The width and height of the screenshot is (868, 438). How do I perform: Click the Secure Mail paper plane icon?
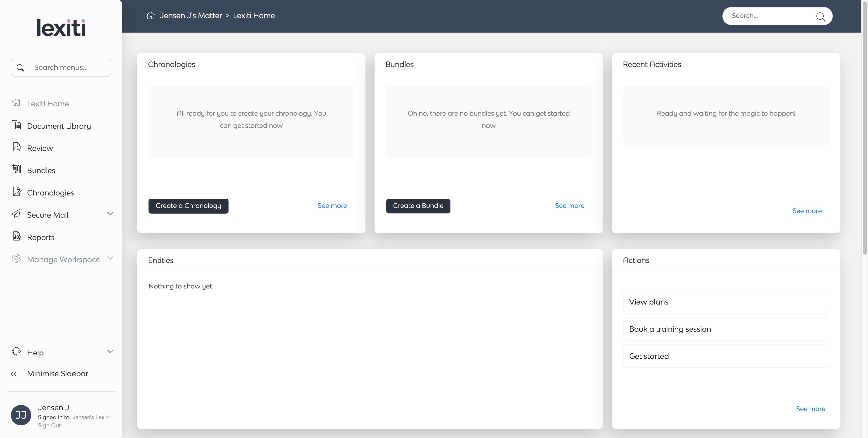coord(16,214)
